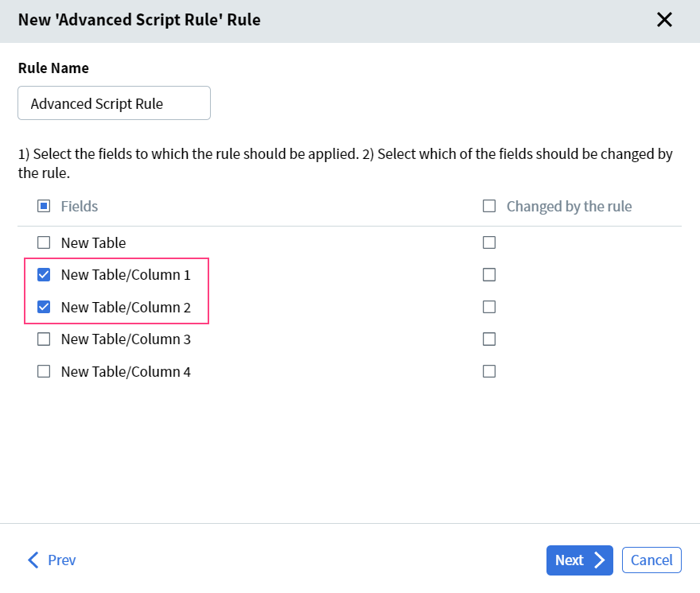Click the chevron arrow inside the Next button
Screen dimensions: 700x593
597,560
